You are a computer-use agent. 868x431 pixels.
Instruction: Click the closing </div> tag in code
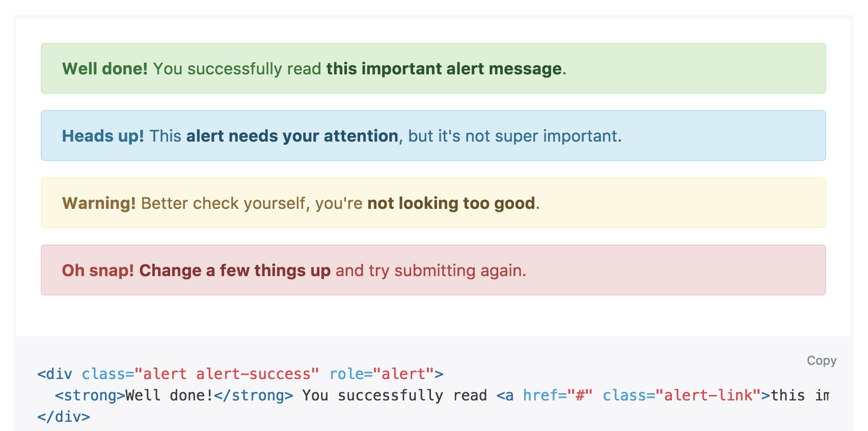coord(64,417)
